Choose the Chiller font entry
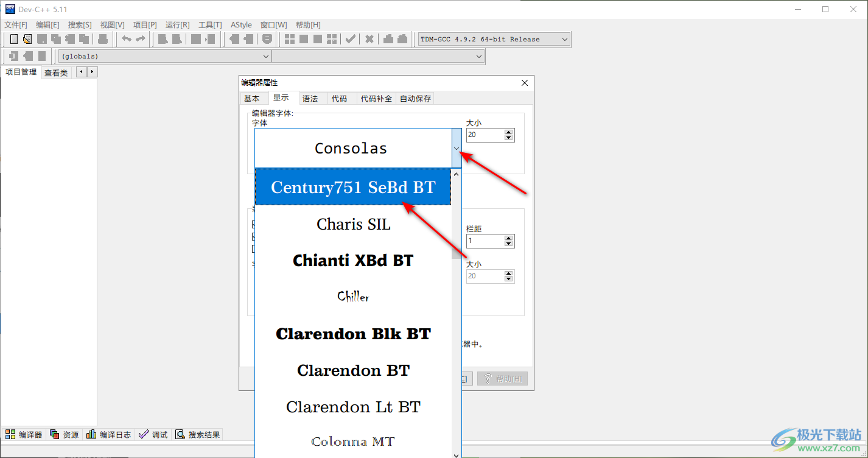This screenshot has height=458, width=868. tap(353, 297)
